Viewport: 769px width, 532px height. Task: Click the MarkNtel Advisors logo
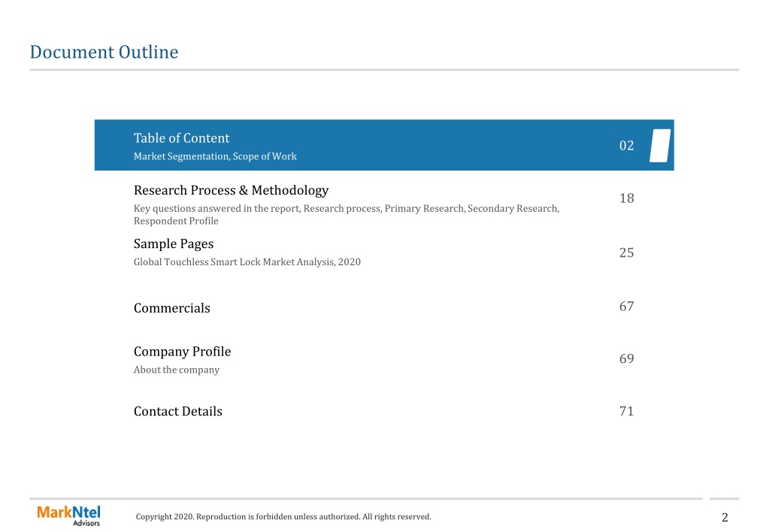pyautogui.click(x=68, y=515)
